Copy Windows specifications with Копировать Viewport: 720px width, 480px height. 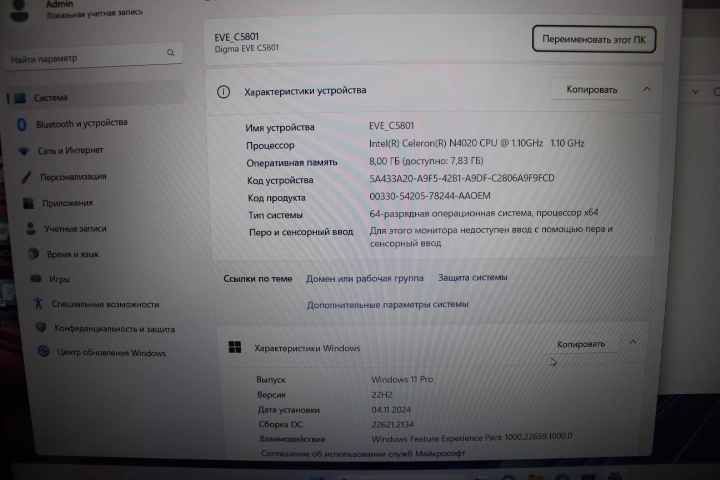point(581,344)
